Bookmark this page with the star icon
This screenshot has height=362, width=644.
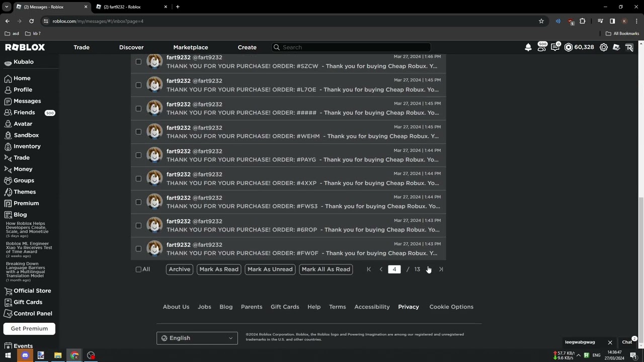coord(541,21)
